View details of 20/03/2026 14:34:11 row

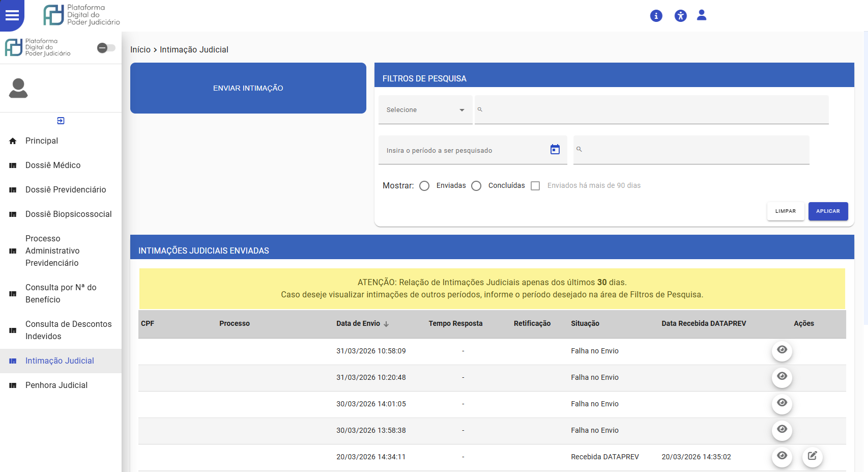[782, 456]
